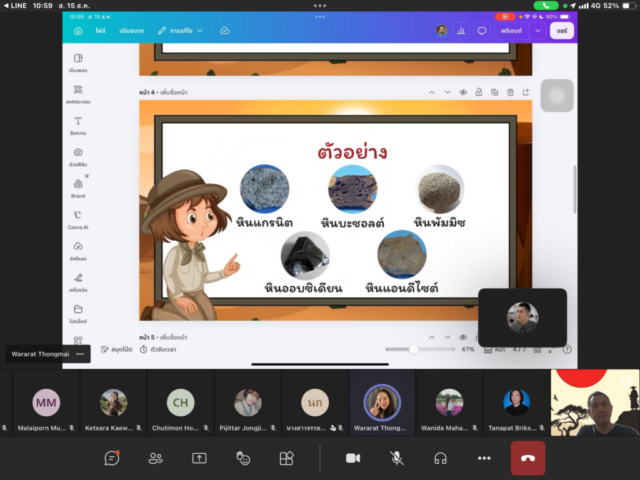
Task: Open the participants list icon
Action: [155, 458]
